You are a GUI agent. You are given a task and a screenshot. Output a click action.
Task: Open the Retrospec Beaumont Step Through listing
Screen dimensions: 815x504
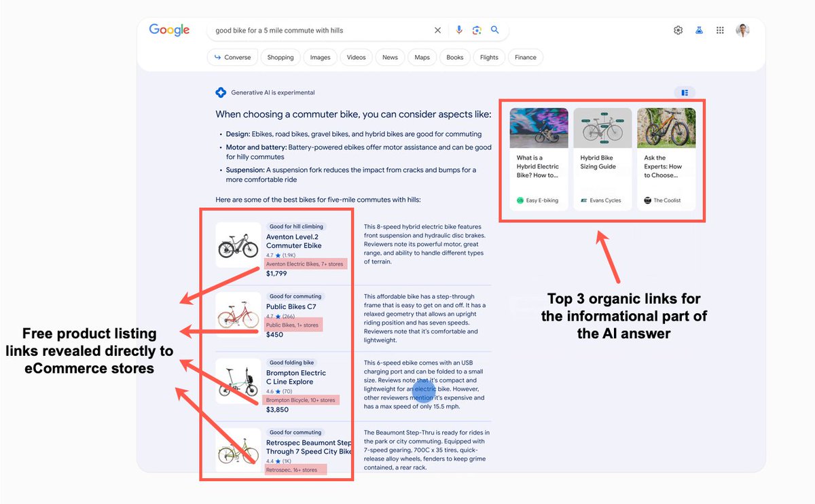tap(309, 447)
